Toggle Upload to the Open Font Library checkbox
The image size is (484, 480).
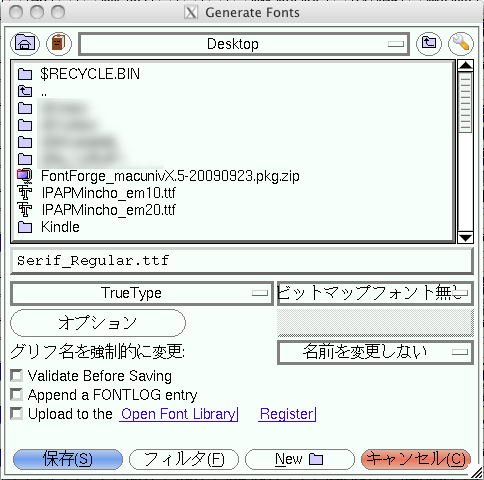tap(16, 414)
